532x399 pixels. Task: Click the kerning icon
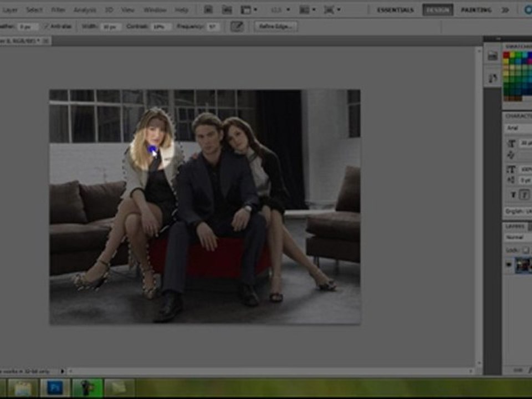[x=511, y=155]
